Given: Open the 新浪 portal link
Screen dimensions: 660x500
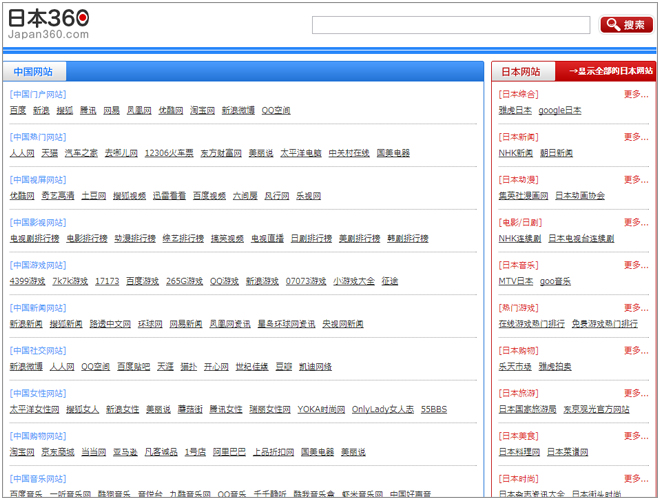Looking at the screenshot, I should (x=41, y=110).
